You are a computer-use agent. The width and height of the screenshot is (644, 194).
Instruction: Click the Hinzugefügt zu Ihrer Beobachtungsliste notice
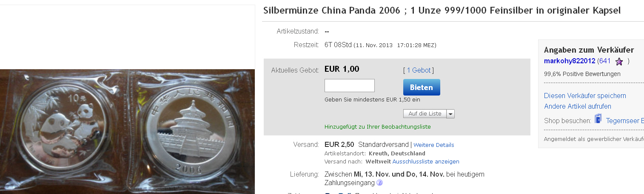[x=378, y=127]
